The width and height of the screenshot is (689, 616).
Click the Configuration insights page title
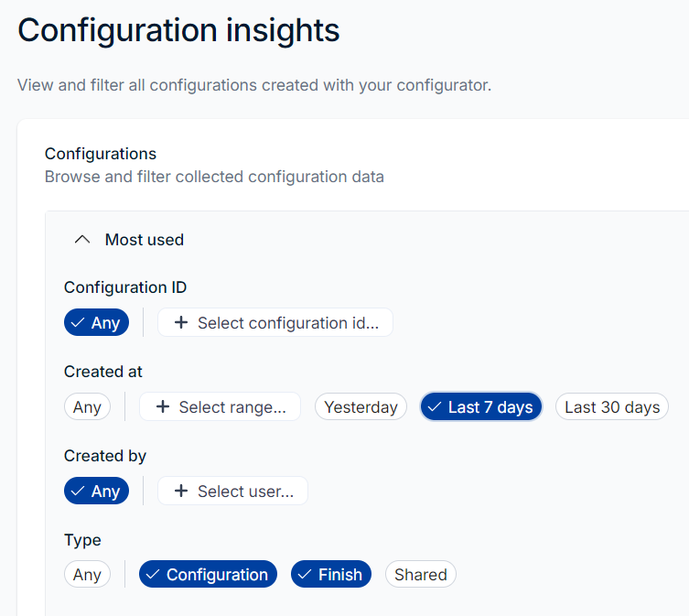[x=178, y=30]
